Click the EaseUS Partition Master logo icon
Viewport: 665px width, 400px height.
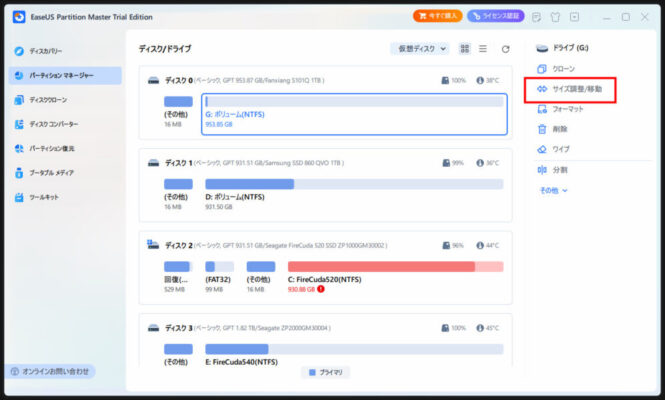pos(19,17)
